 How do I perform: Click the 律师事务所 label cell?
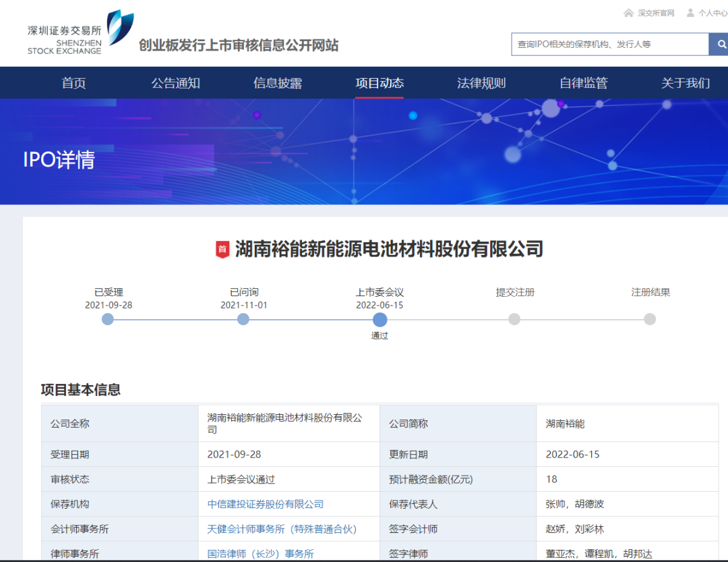click(x=120, y=552)
